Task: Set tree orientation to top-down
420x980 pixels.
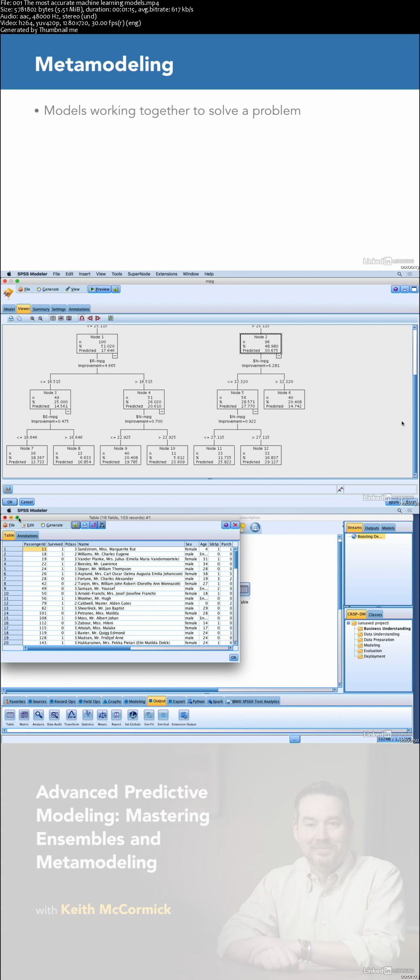Action: tap(82, 318)
